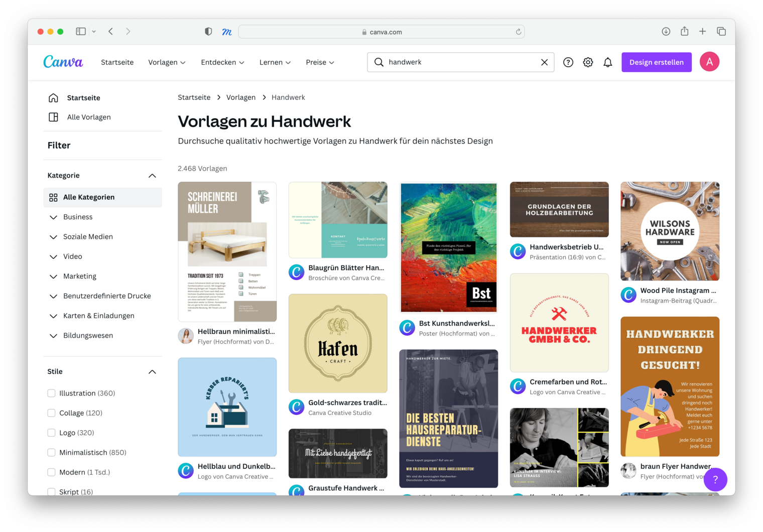
Task: Open the Vorlagen dropdown menu
Action: pos(167,62)
